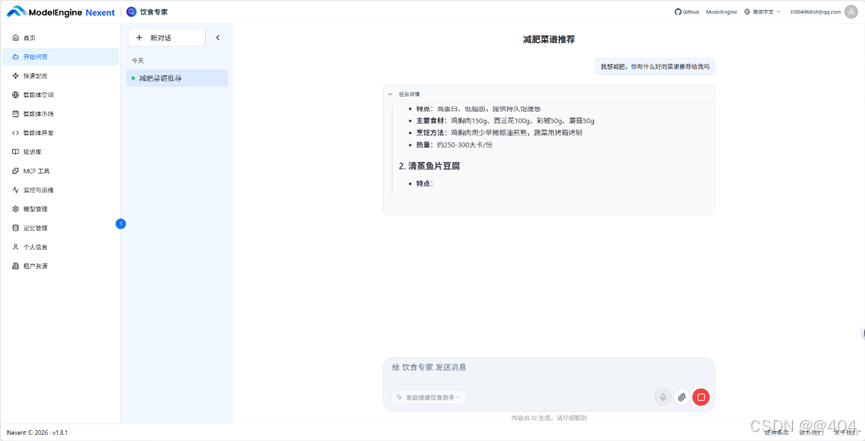Click the 记忆管理 database icon
The height and width of the screenshot is (441, 865).
pos(15,228)
